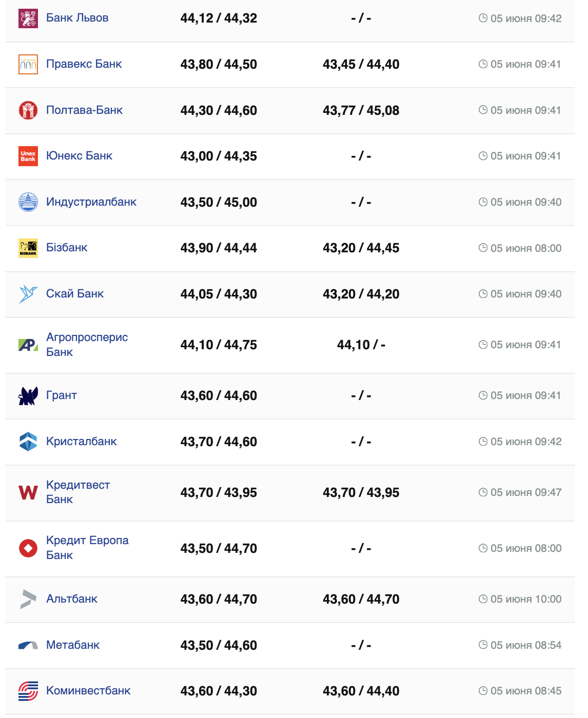This screenshot has width=588, height=718.
Task: Click the Бізбанк yellow logo
Action: coord(28,248)
